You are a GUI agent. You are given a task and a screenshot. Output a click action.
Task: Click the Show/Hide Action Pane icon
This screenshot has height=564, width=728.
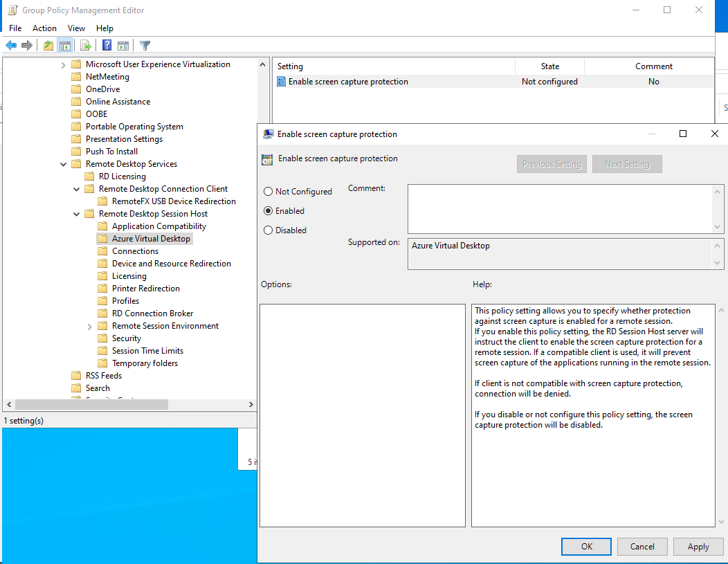(123, 46)
